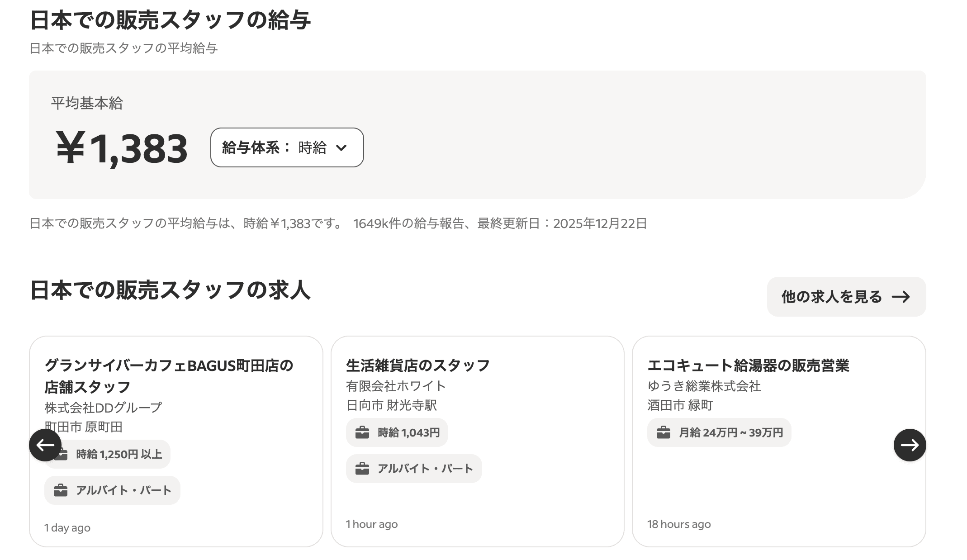Click arrow icon in 他の求人を見る button

tap(901, 297)
